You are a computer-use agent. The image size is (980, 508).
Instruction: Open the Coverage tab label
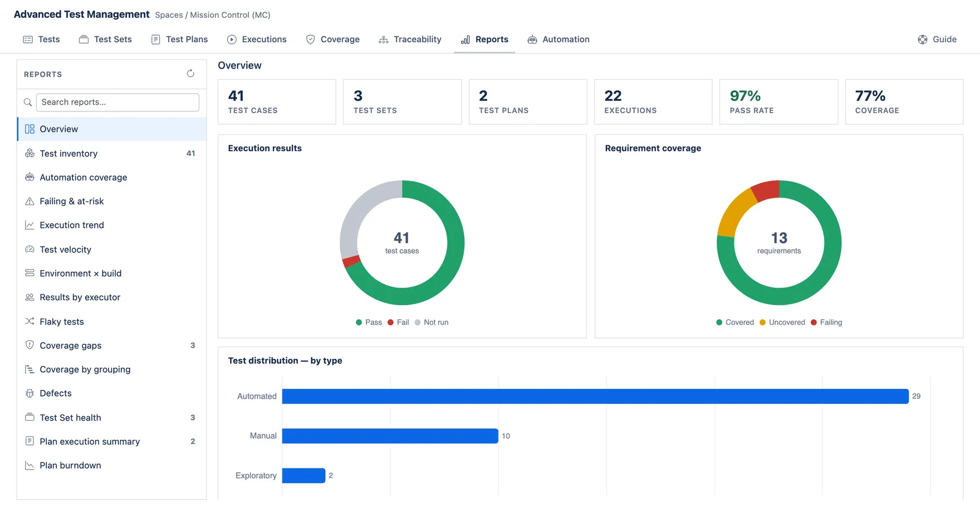click(x=340, y=40)
